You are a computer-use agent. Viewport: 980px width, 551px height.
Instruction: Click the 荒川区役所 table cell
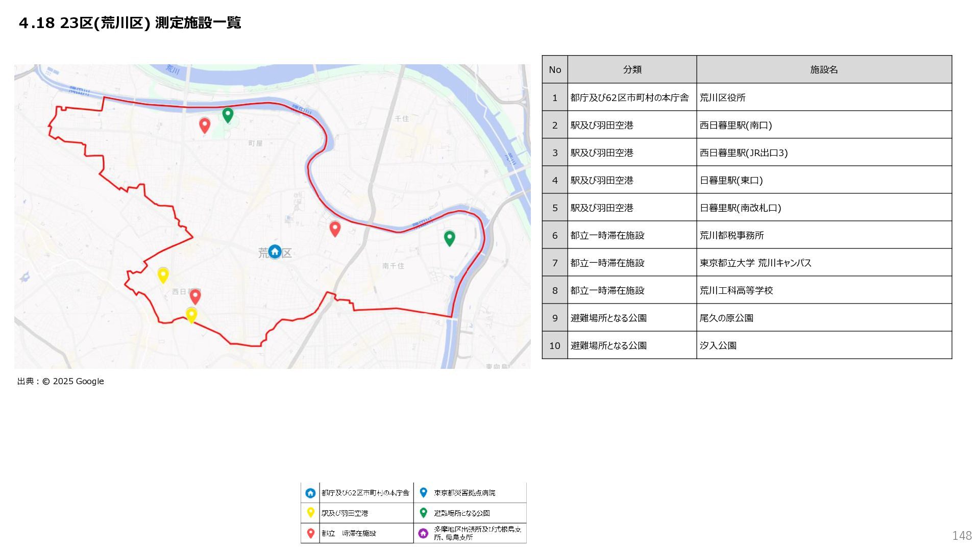(723, 97)
